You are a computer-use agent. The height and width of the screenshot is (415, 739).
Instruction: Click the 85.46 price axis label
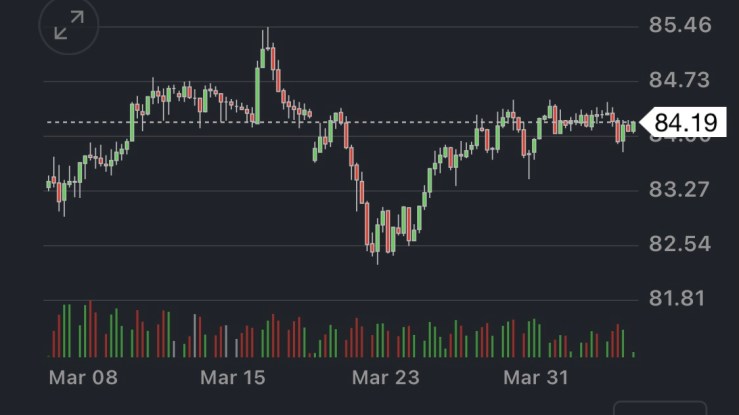pos(680,25)
